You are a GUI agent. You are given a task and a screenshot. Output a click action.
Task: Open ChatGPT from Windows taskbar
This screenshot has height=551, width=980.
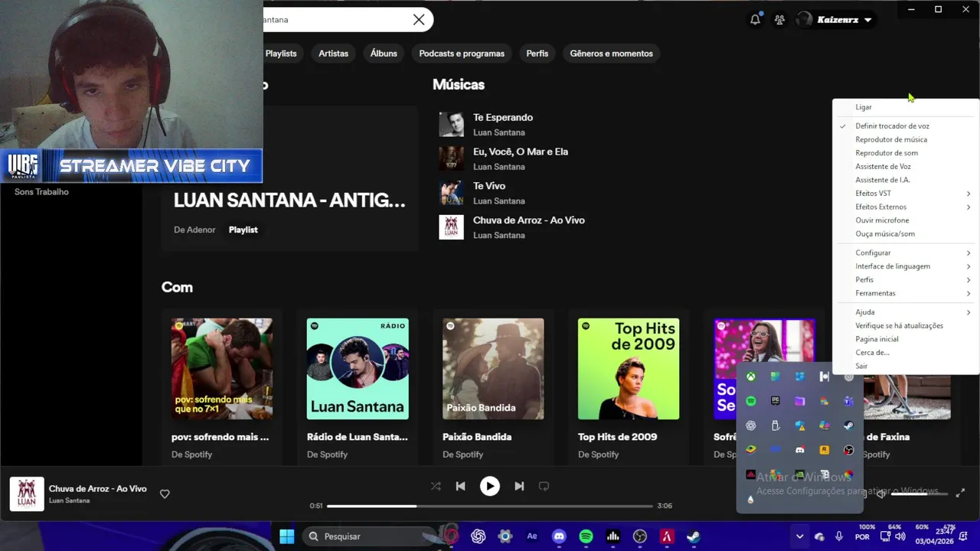[479, 536]
